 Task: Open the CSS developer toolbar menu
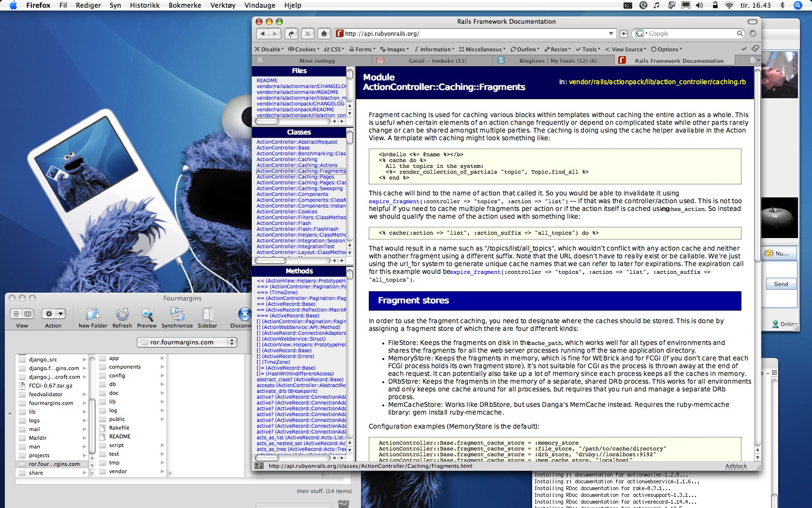pyautogui.click(x=334, y=49)
